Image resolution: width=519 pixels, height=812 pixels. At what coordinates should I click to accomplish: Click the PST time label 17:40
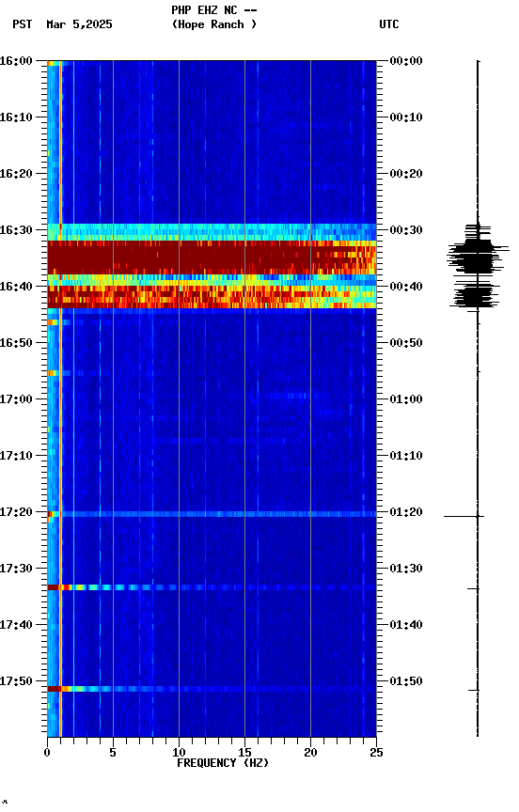(16, 625)
